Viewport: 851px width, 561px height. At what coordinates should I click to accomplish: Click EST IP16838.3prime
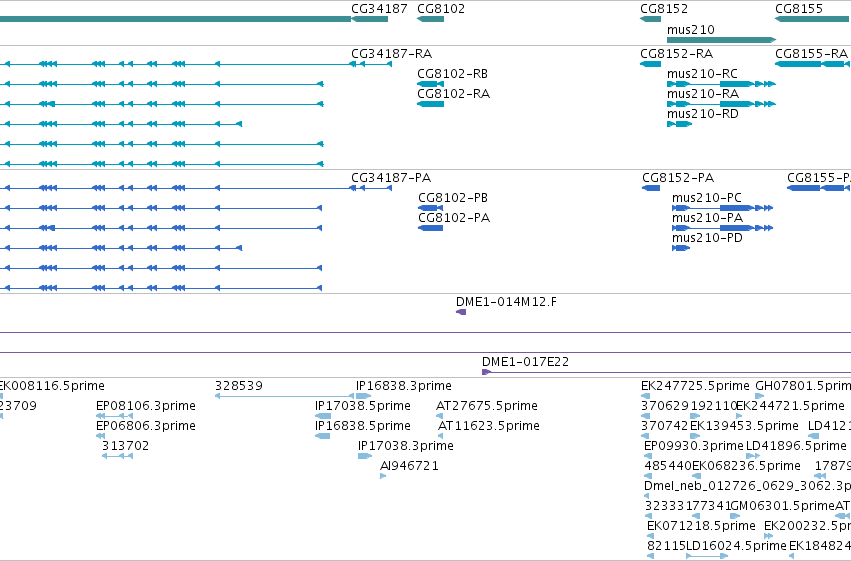tap(363, 396)
